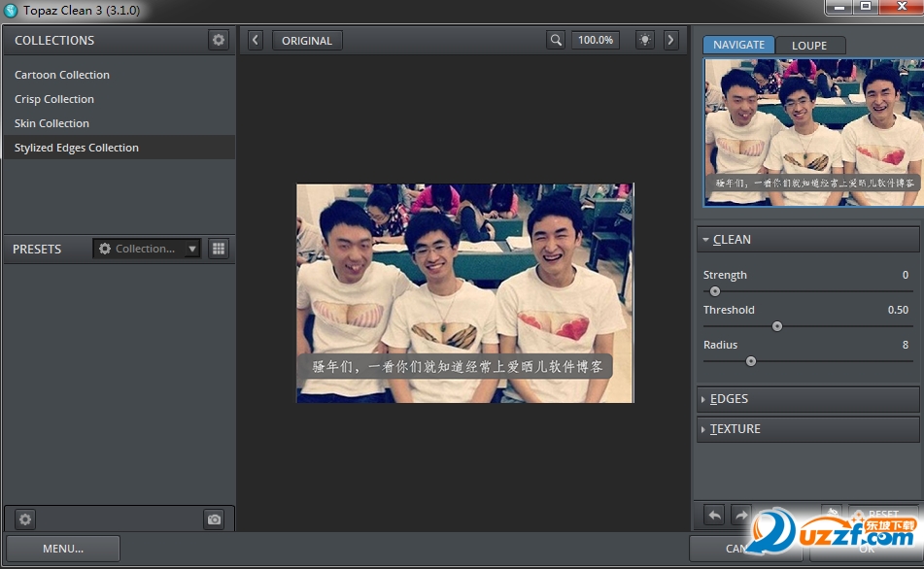Screen dimensions: 924x569
Task: Click the Radius value 8
Action: tap(906, 345)
